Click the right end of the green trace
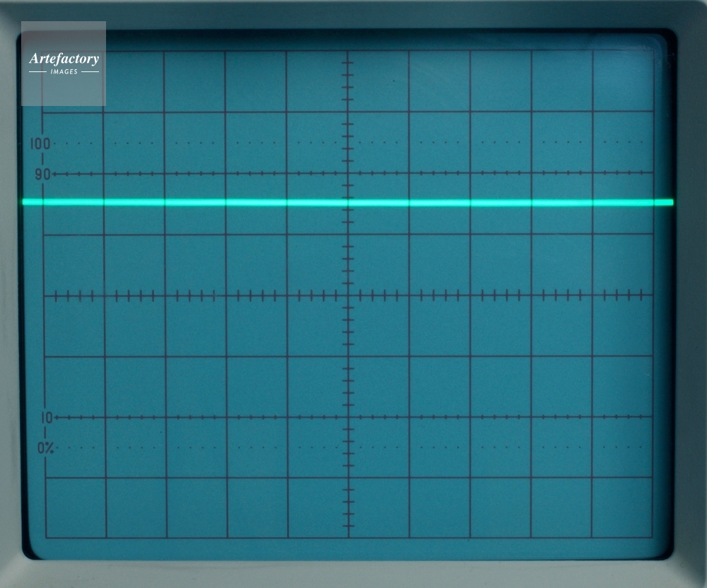Screen dimensions: 707x588 670,203
